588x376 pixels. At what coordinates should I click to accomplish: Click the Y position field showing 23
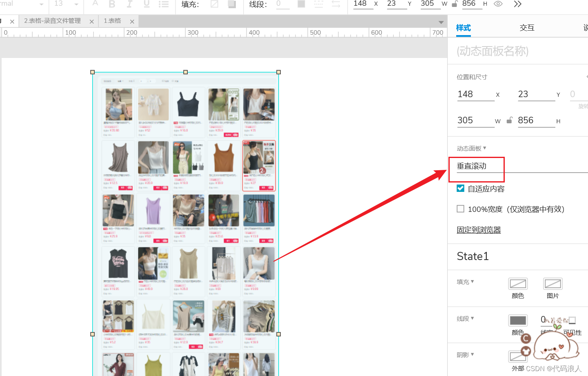point(536,94)
